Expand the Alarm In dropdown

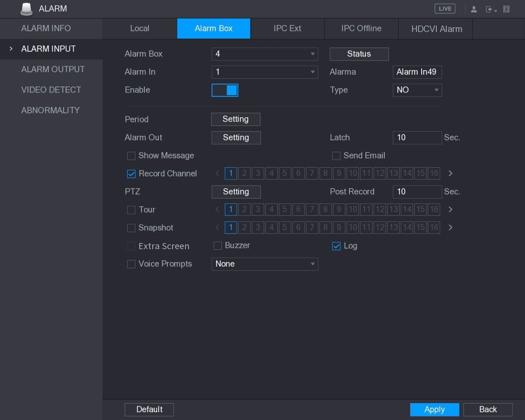(265, 72)
